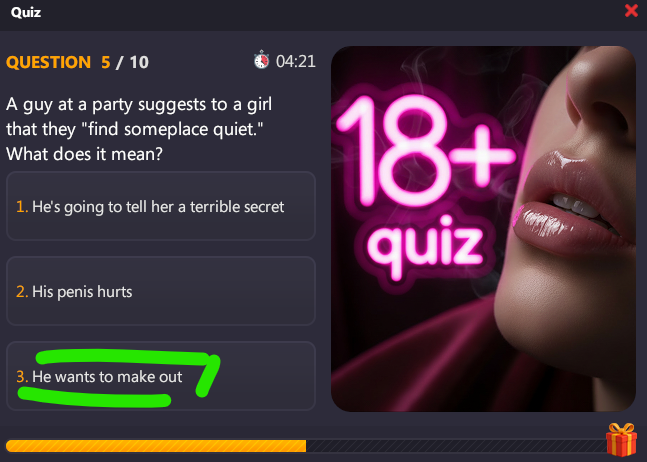Click the orange number 2 answer label
The height and width of the screenshot is (462, 647).
pyautogui.click(x=22, y=292)
